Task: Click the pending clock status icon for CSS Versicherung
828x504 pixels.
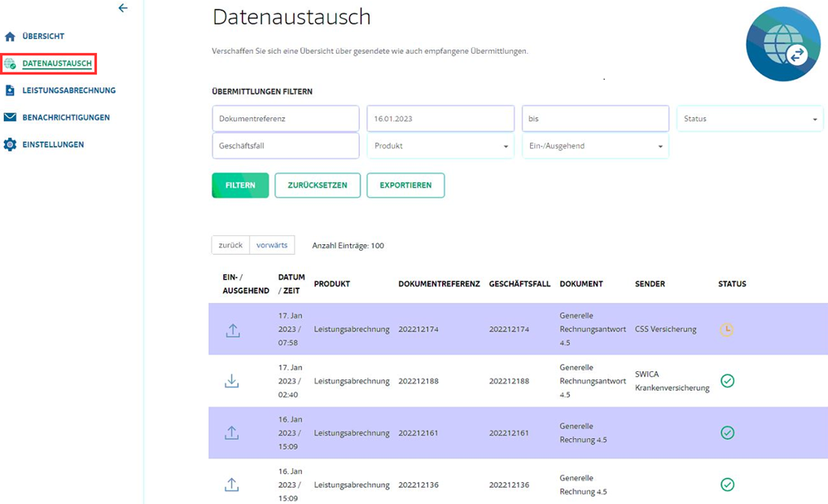Action: [x=726, y=330]
